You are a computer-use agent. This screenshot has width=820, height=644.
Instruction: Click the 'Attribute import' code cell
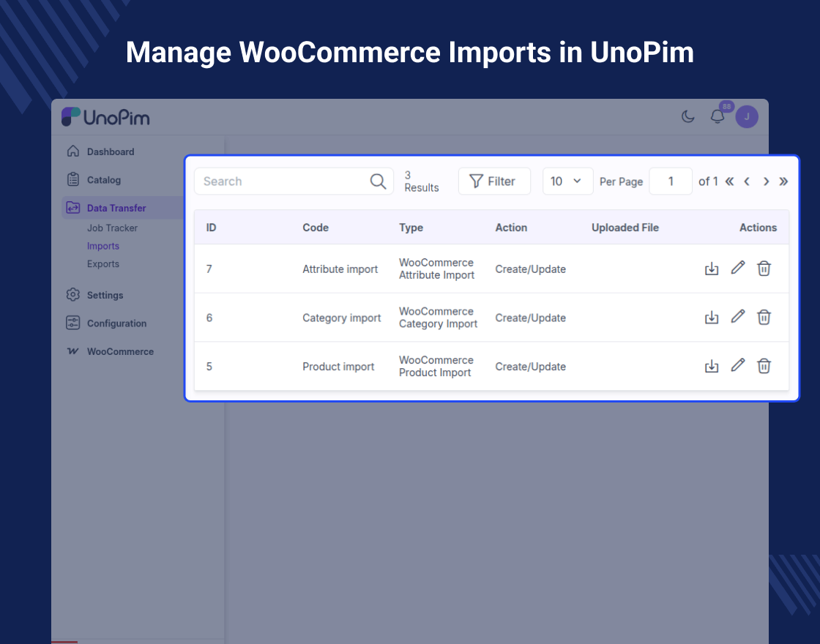click(x=340, y=269)
